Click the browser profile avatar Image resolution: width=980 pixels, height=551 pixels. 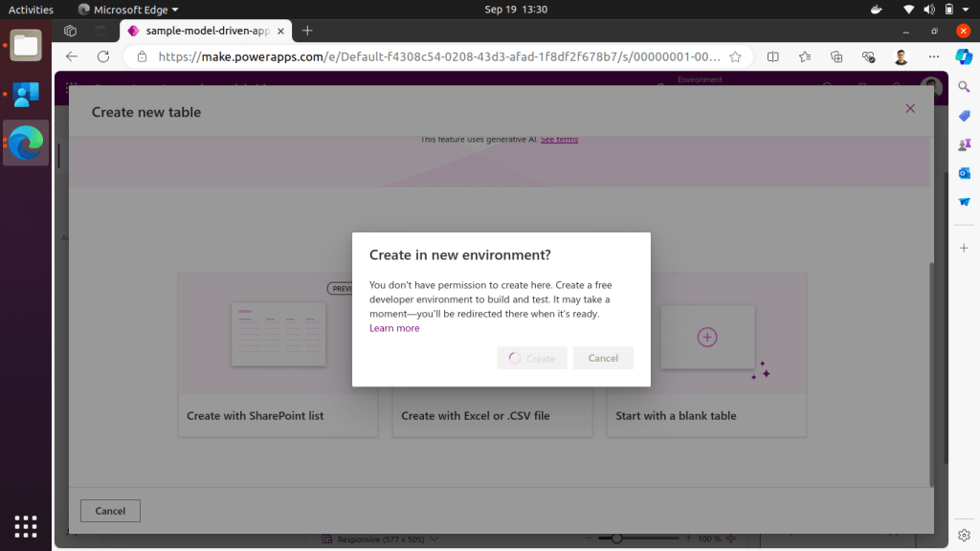900,56
